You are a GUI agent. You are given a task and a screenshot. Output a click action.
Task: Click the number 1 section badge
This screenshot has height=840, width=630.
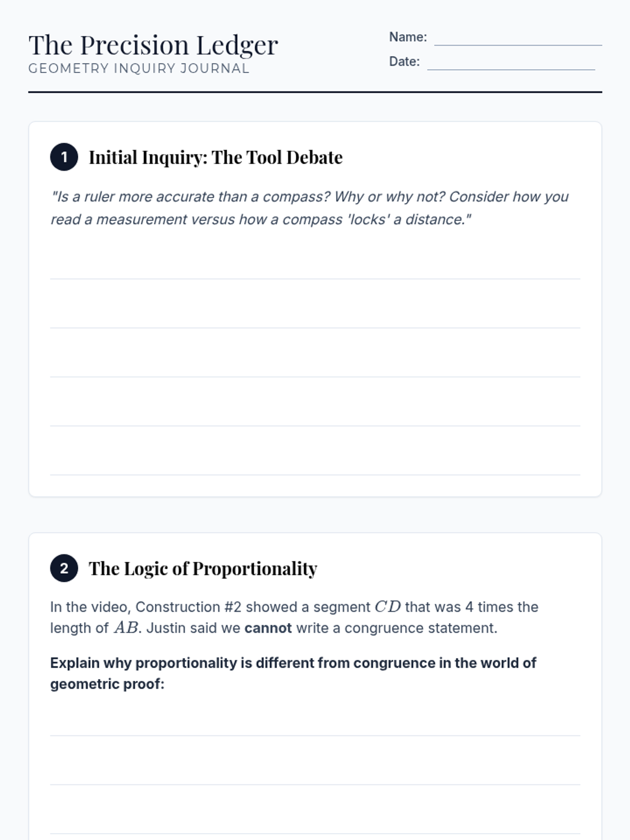(64, 157)
